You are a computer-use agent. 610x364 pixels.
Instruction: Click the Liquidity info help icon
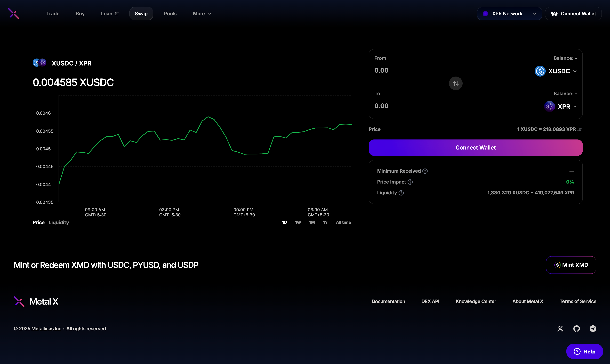coord(401,193)
